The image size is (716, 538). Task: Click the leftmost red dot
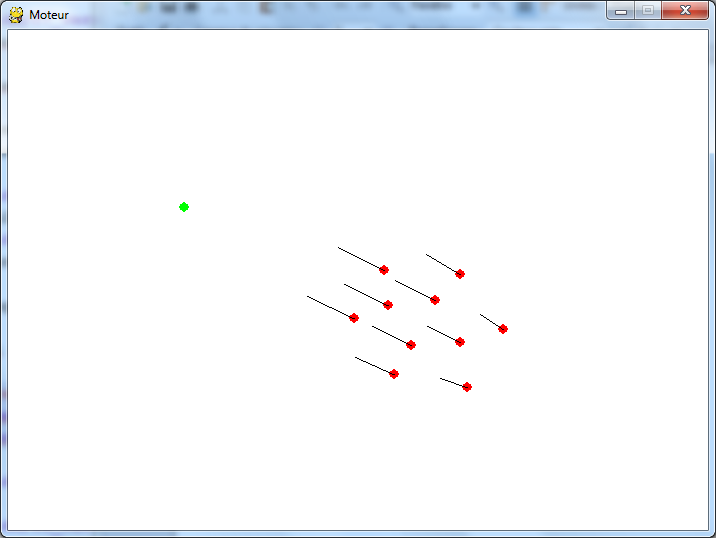[x=354, y=318]
